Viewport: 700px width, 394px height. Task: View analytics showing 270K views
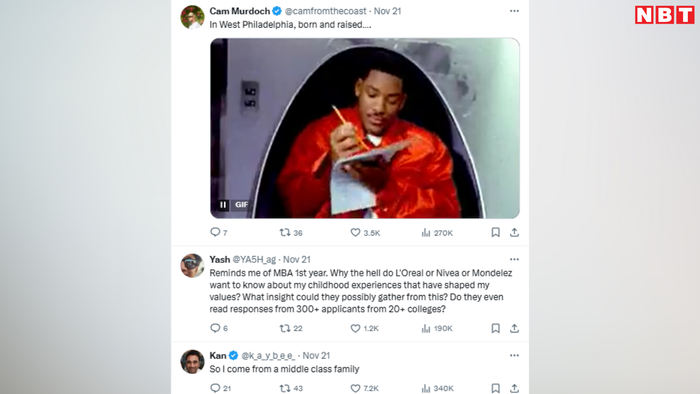(x=437, y=233)
